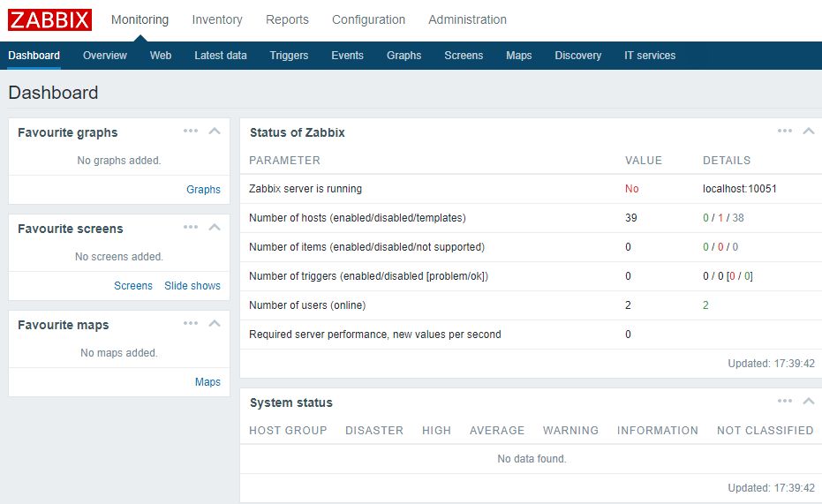Click the triggers details '0 / 0 [0 / 0]'

(728, 276)
